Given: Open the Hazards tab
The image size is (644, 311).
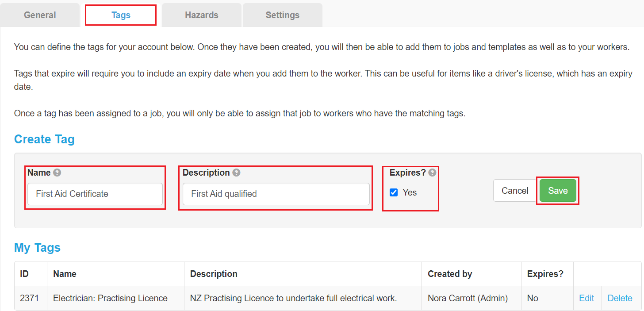Looking at the screenshot, I should [201, 15].
